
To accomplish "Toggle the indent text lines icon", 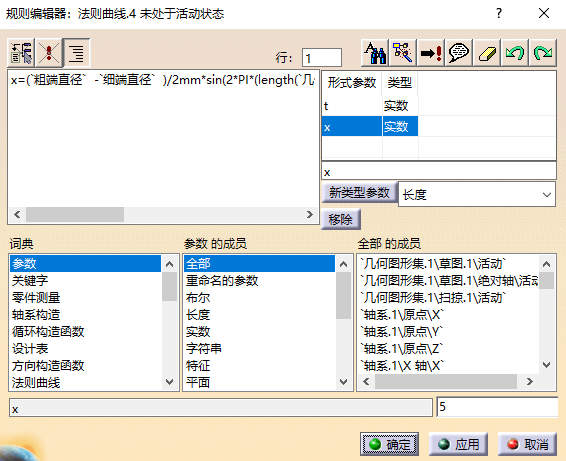I will coord(77,53).
